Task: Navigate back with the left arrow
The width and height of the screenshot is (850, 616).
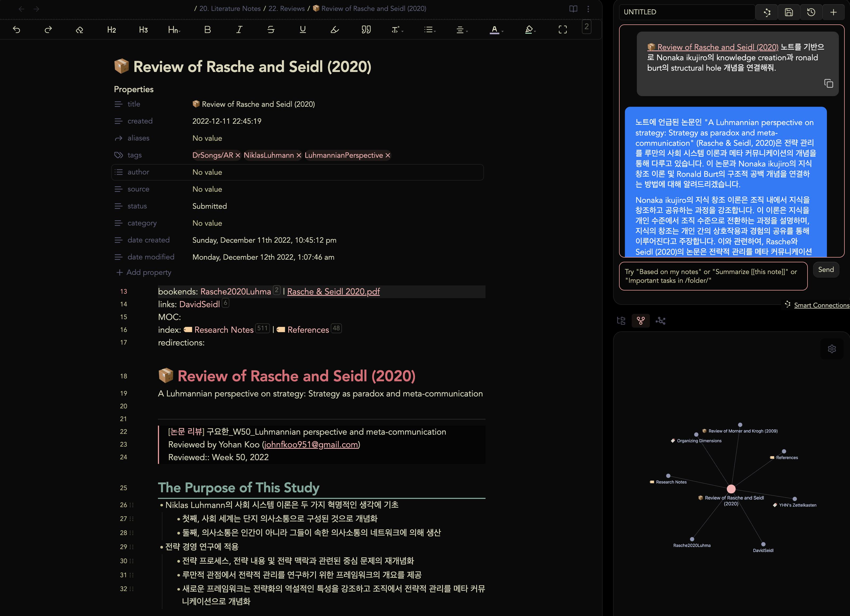Action: pos(21,8)
